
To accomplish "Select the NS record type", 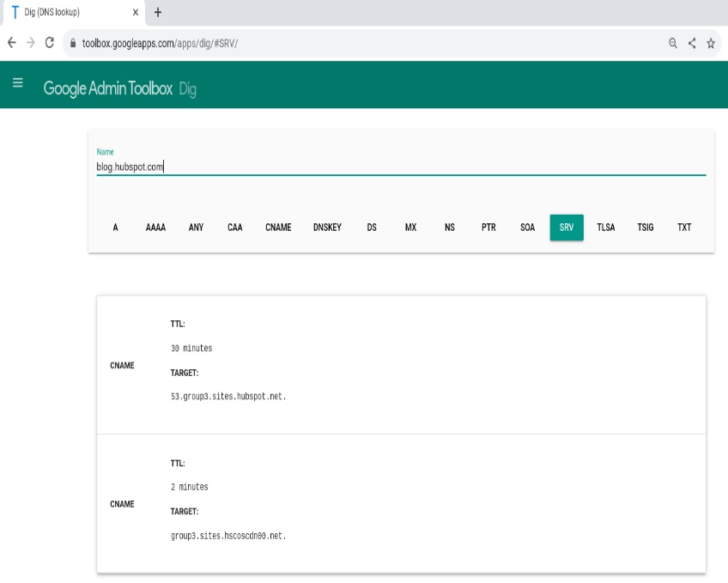I will (x=450, y=228).
